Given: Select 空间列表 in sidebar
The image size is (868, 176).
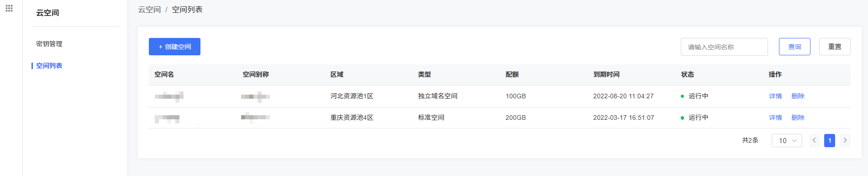Looking at the screenshot, I should [49, 66].
